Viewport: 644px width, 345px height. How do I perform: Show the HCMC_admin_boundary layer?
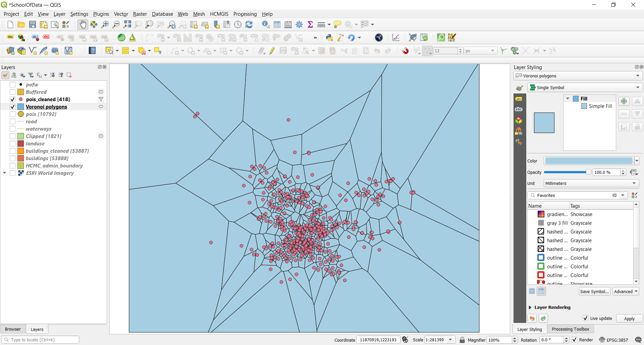tap(12, 166)
